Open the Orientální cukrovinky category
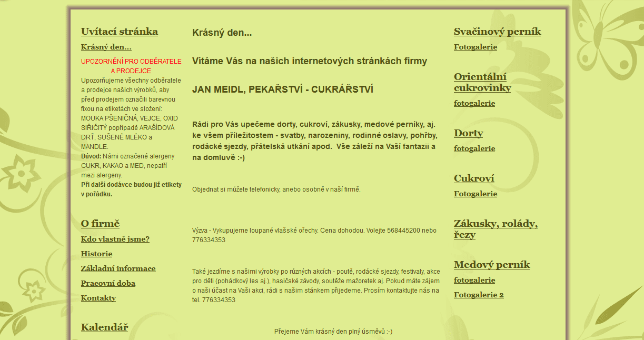 pyautogui.click(x=482, y=82)
